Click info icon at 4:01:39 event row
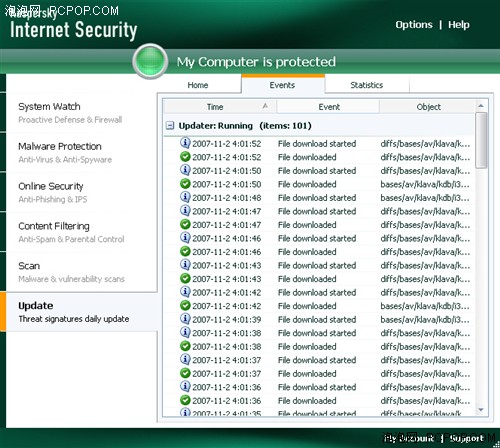The width and height of the screenshot is (500, 448). click(x=185, y=319)
